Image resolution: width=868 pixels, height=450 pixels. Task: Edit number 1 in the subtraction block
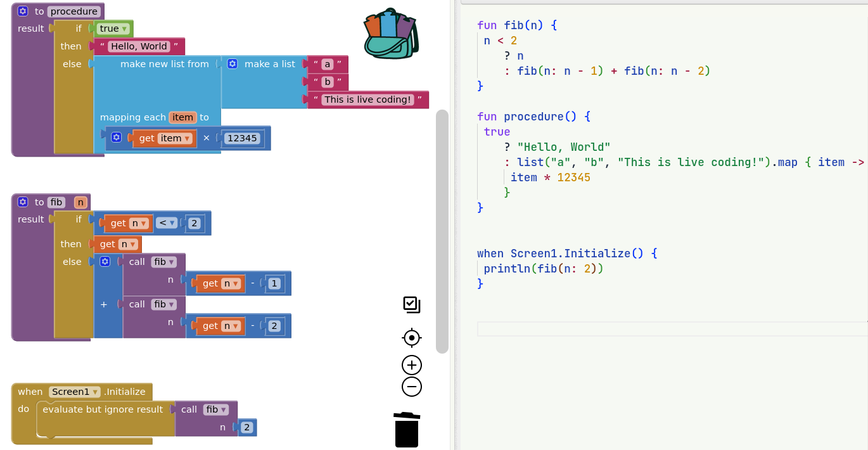[274, 283]
